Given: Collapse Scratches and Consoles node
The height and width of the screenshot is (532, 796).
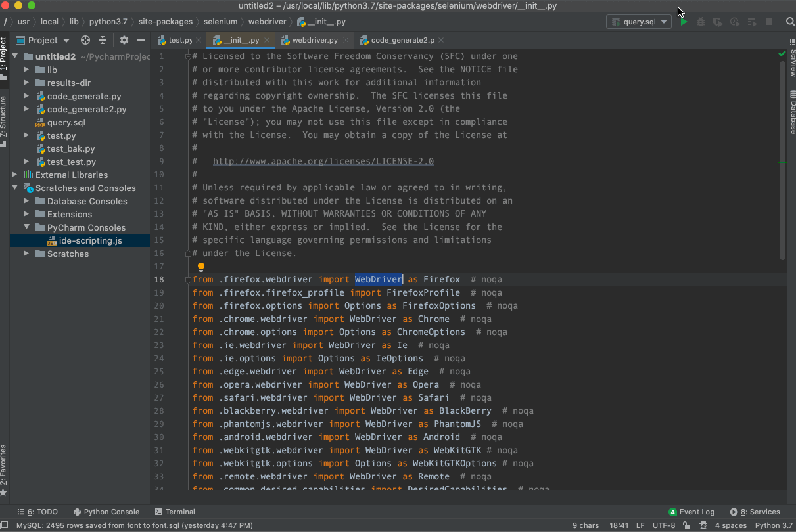Looking at the screenshot, I should [x=15, y=188].
